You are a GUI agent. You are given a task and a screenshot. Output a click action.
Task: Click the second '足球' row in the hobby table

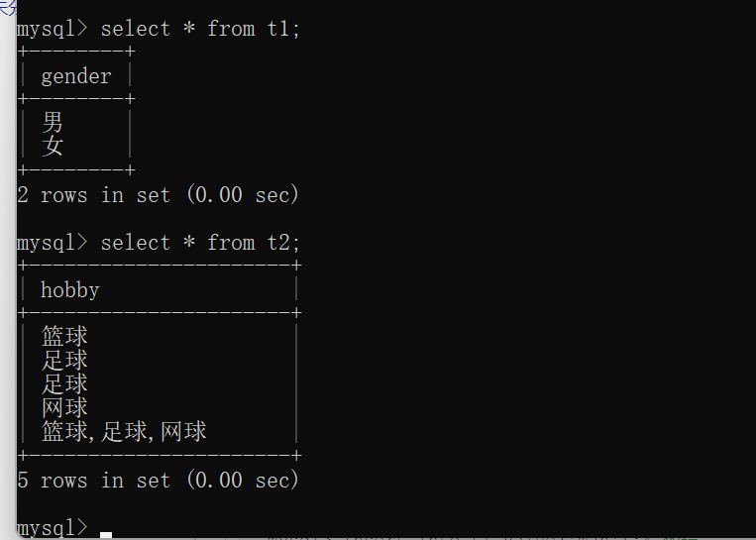click(x=64, y=384)
